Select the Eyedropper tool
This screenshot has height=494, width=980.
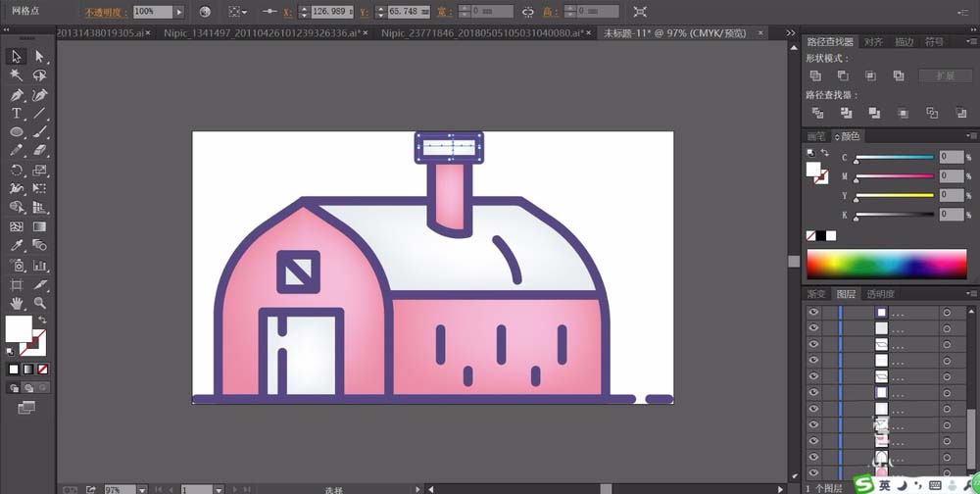17,246
